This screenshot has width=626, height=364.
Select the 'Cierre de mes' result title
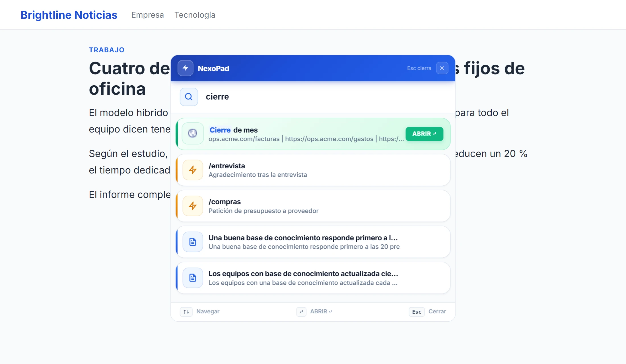pyautogui.click(x=233, y=130)
